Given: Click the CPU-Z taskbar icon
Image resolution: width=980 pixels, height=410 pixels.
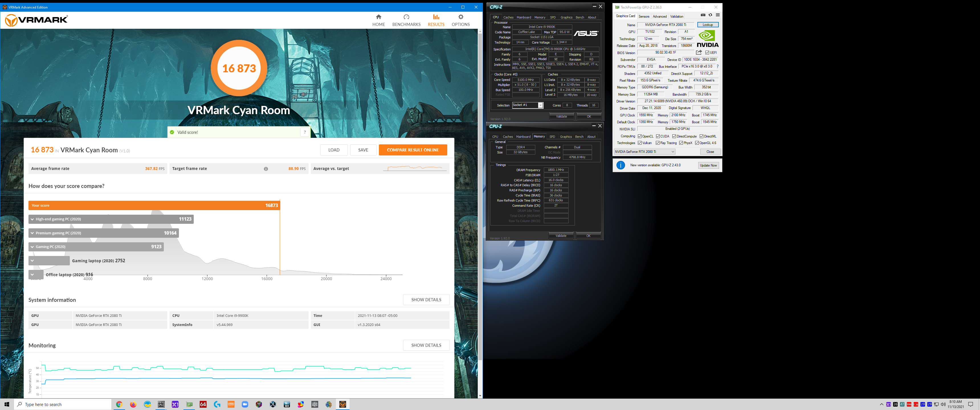Looking at the screenshot, I should click(161, 404).
